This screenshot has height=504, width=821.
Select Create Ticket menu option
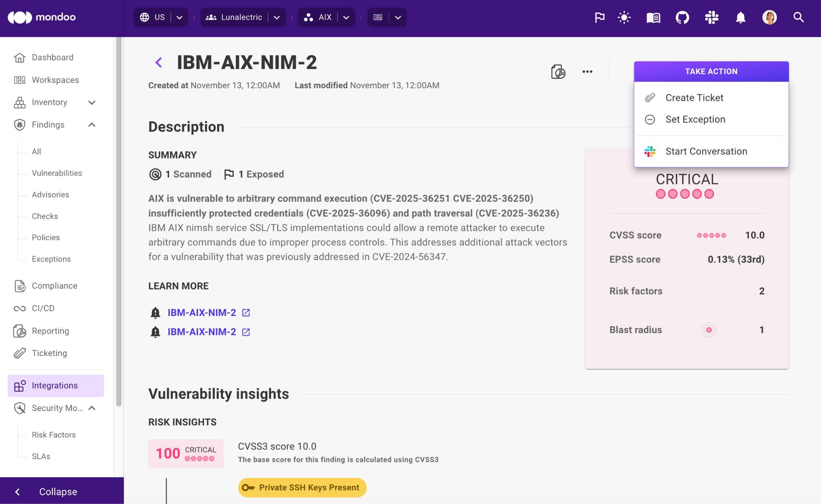[x=694, y=97]
